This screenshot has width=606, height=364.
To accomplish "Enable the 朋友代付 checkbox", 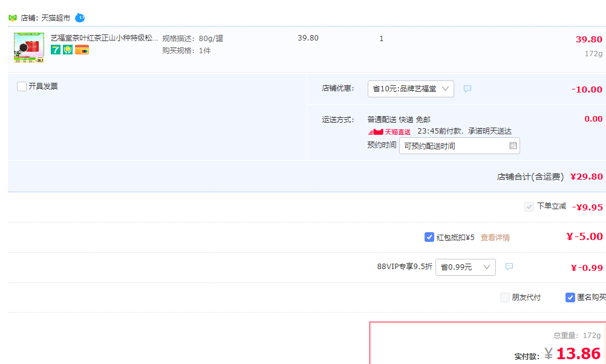I will pyautogui.click(x=505, y=297).
